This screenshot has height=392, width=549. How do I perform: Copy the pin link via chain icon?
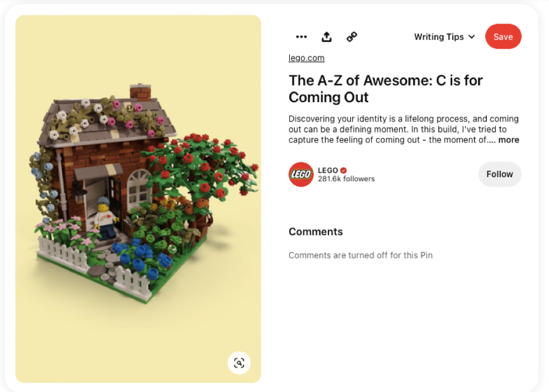click(x=352, y=37)
